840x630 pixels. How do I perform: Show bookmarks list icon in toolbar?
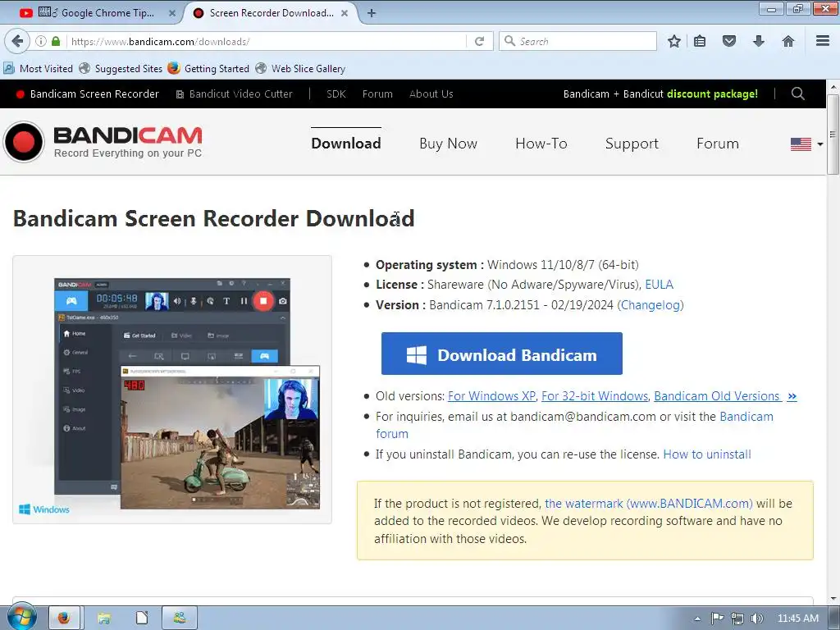point(700,41)
